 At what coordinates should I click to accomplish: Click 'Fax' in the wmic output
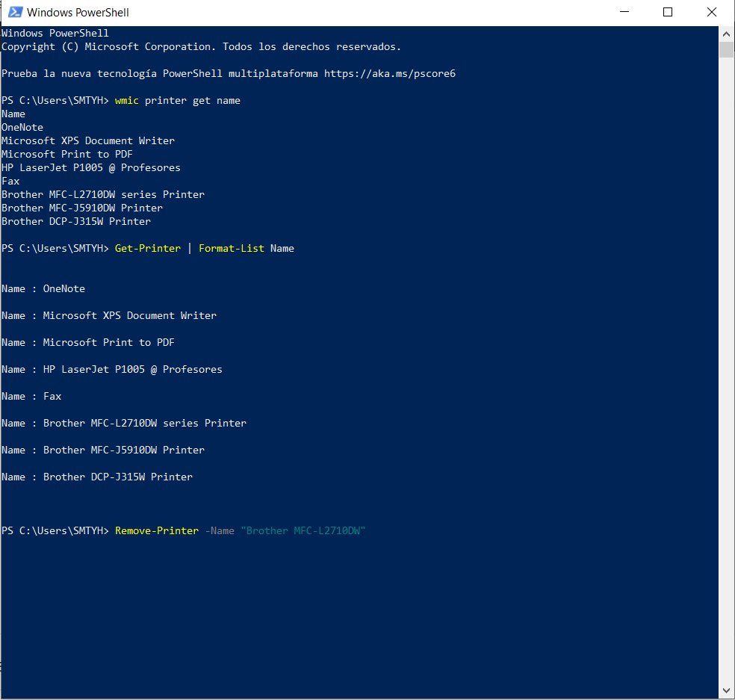[x=10, y=181]
